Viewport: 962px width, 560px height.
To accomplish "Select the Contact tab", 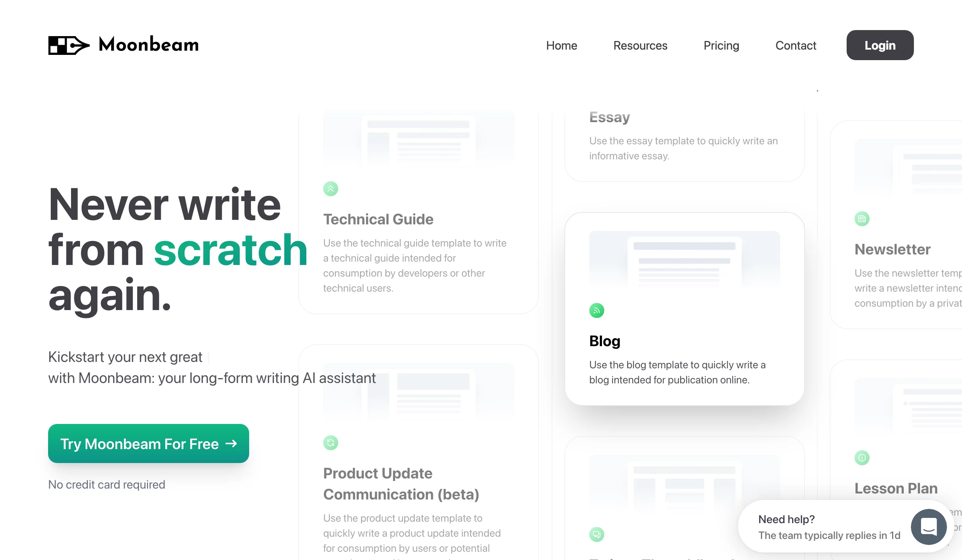I will point(796,45).
